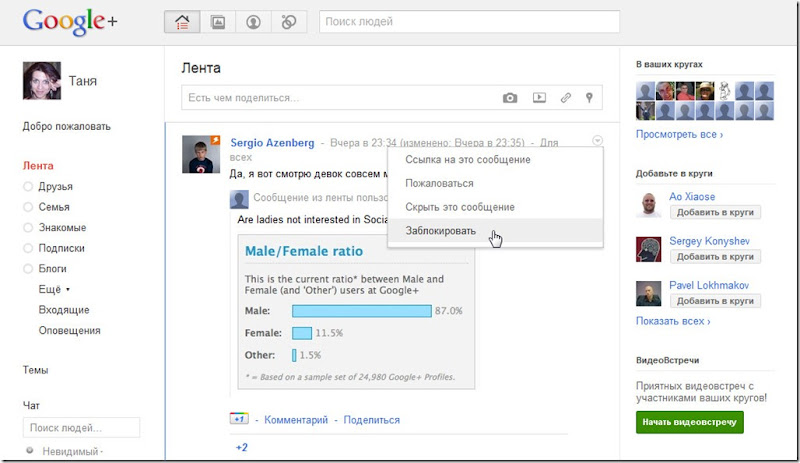Image resolution: width=800 pixels, height=463 pixels.
Task: Click the Таня profile name
Action: (83, 81)
